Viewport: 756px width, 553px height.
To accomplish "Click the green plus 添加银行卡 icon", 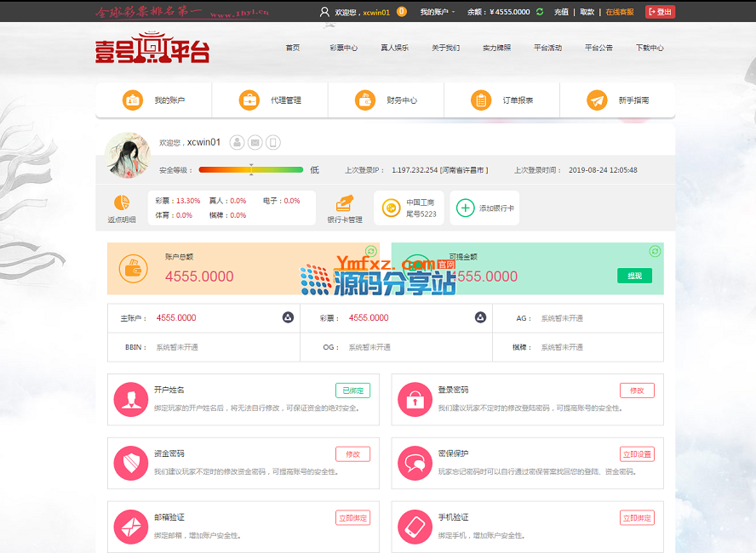I will tap(465, 208).
